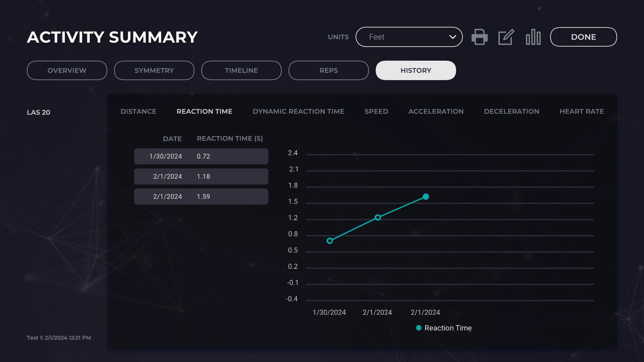Select the Reaction Time metric tab

click(x=204, y=111)
